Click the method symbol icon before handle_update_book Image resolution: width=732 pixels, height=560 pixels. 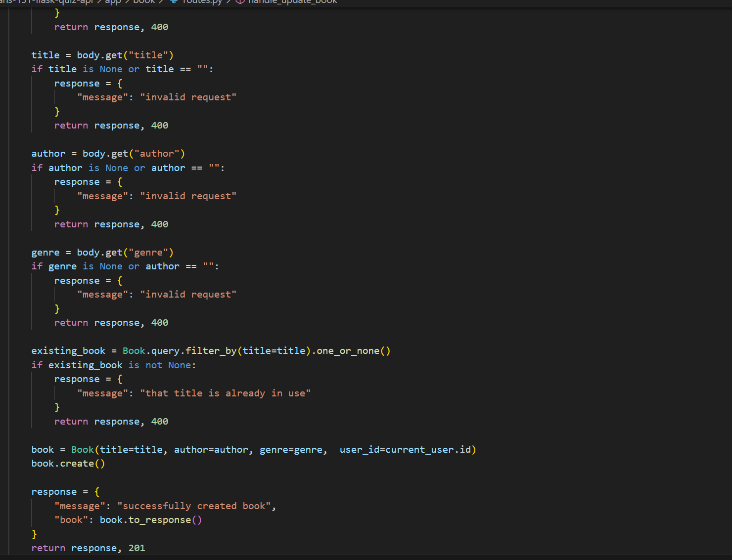pos(239,2)
